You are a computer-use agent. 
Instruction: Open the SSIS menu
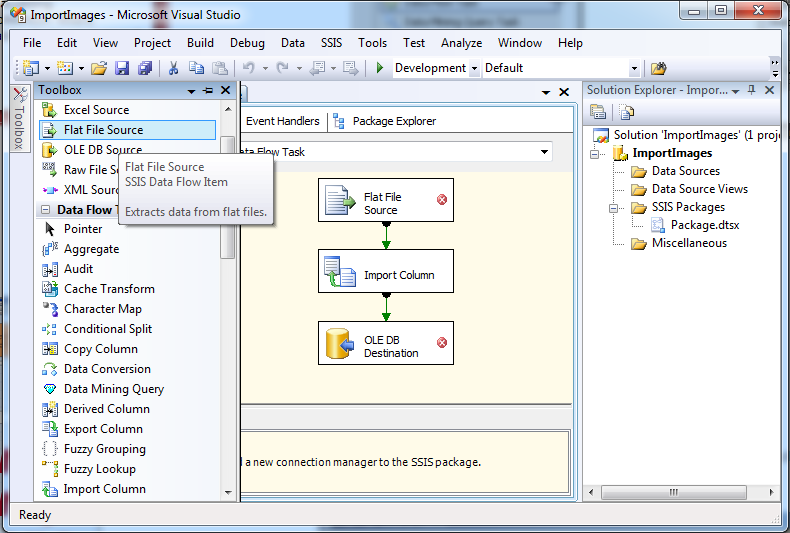point(332,43)
